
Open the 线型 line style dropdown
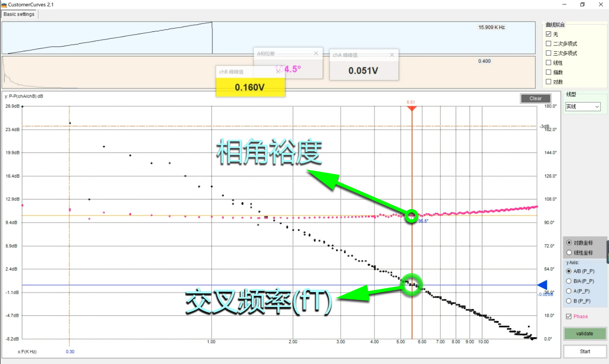coord(583,107)
